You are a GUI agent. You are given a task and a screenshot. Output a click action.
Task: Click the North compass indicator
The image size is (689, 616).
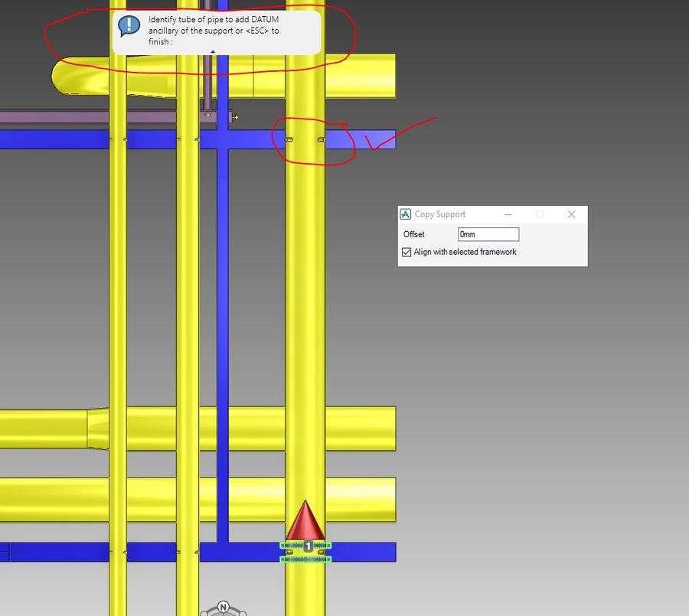click(x=224, y=608)
